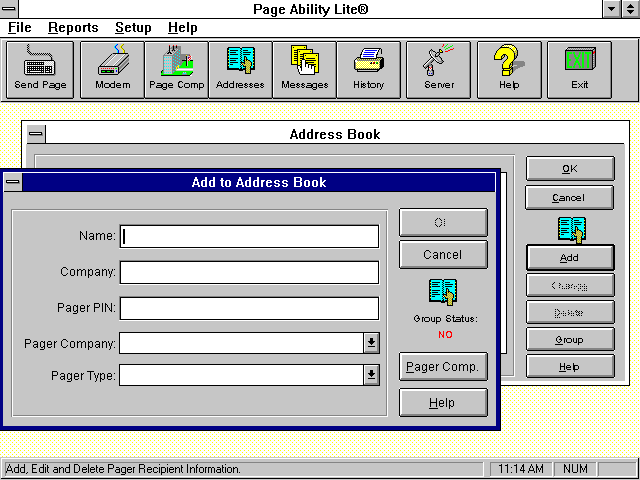Click into the Name input field
Screen dimensions: 640x480
[249, 236]
